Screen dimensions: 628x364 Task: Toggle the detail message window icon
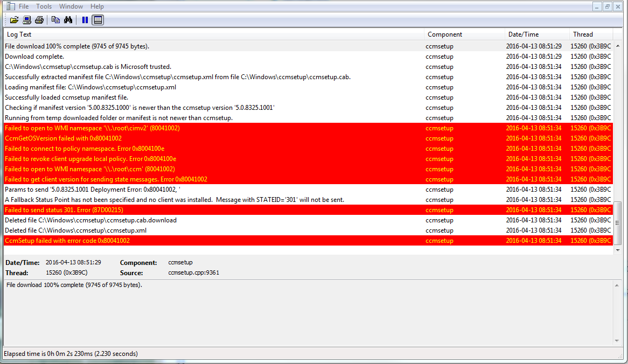tap(97, 19)
